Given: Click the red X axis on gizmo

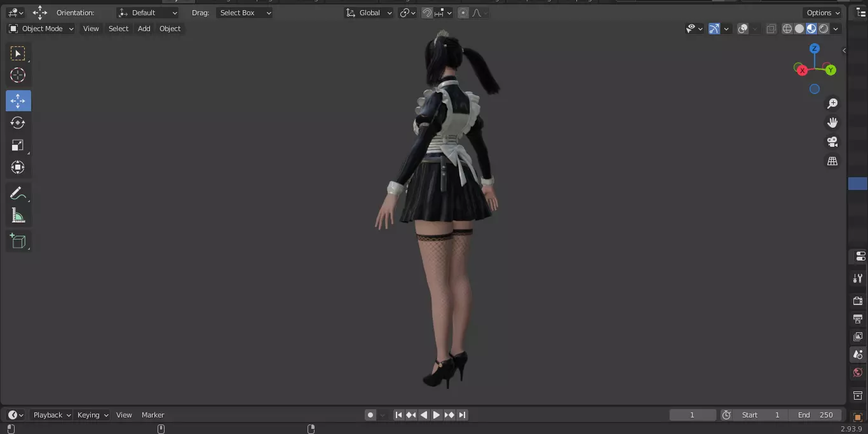Looking at the screenshot, I should pyautogui.click(x=802, y=71).
